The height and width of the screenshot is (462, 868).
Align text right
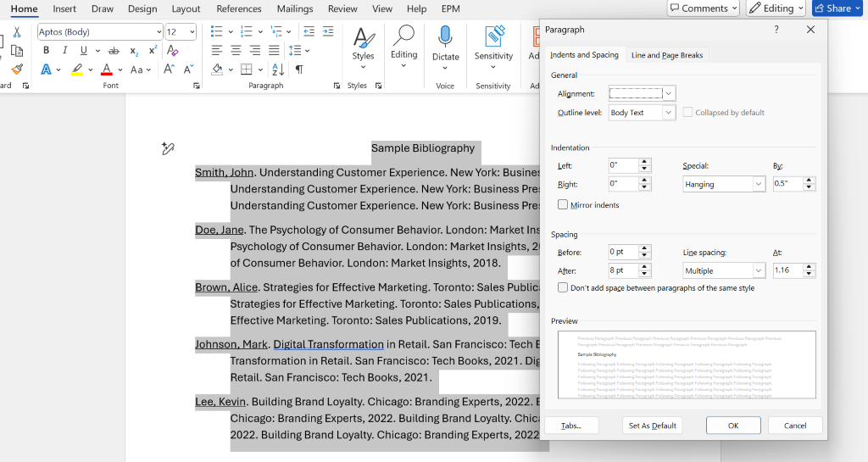coord(255,51)
